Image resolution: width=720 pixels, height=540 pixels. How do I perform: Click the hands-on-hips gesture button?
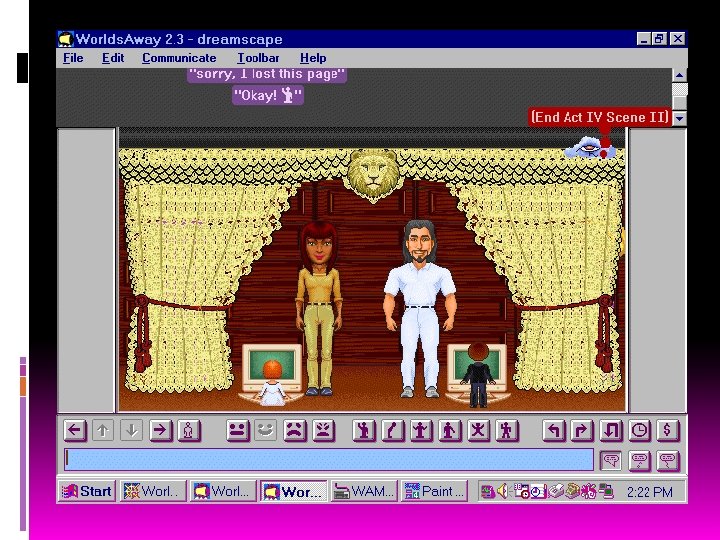[x=507, y=431]
